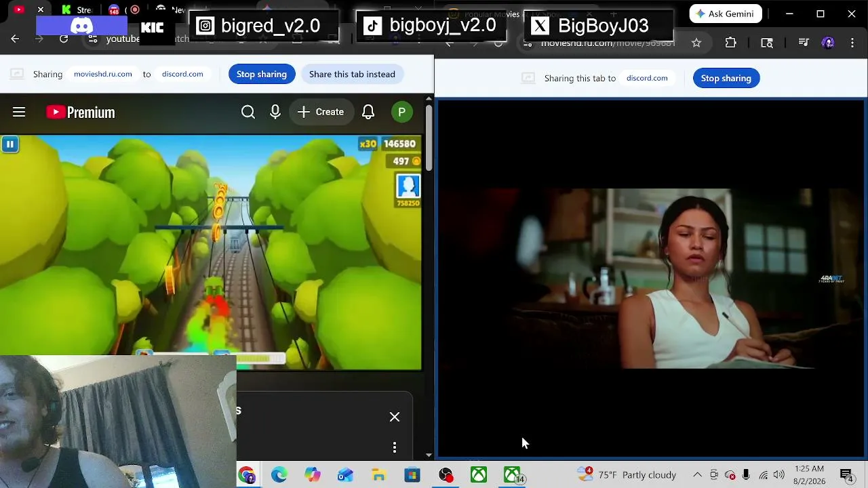
Task: Open the weather widget showing 75°F
Action: coord(627,474)
